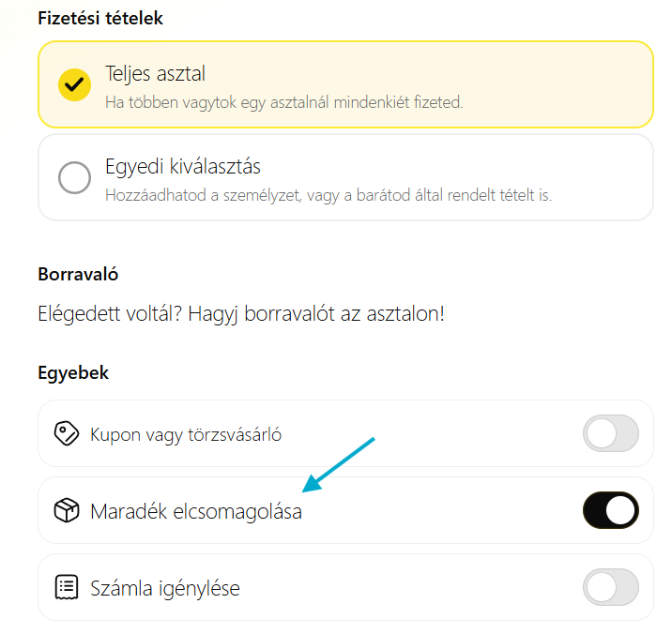Click the 'Hozzáadhatod a személyzet' description text

coord(328,195)
